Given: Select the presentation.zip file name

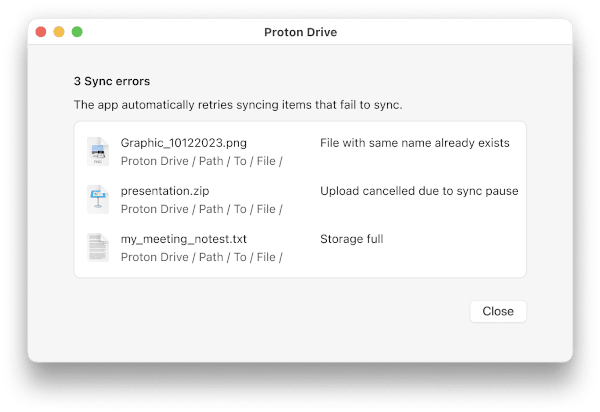Looking at the screenshot, I should [165, 191].
